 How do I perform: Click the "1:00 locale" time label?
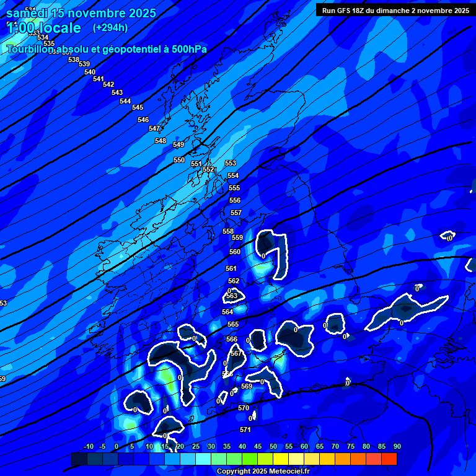(x=43, y=28)
